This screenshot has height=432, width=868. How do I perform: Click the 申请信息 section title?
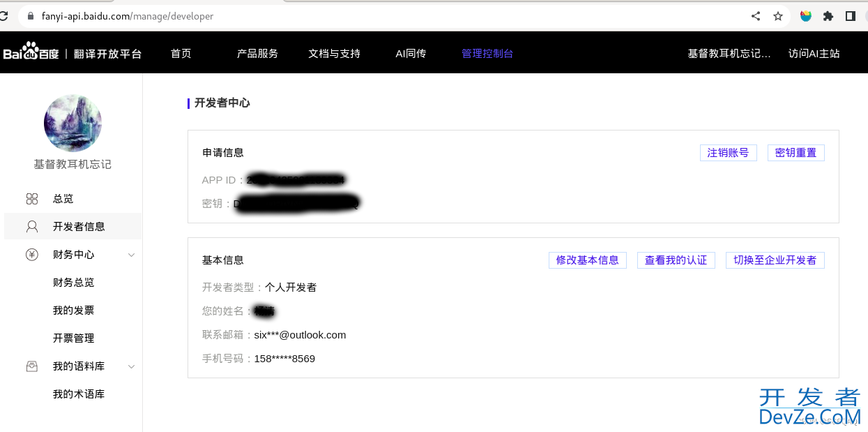(223, 153)
